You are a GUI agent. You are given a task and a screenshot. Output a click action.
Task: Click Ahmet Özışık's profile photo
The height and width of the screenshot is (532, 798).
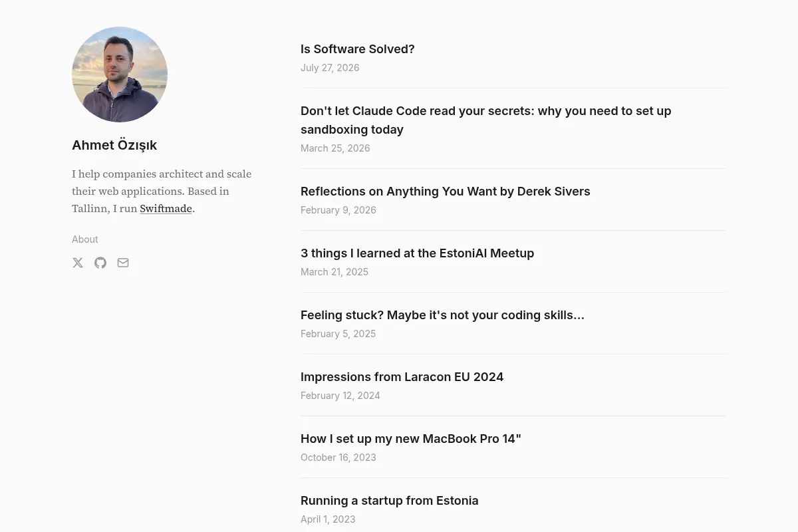pos(120,74)
